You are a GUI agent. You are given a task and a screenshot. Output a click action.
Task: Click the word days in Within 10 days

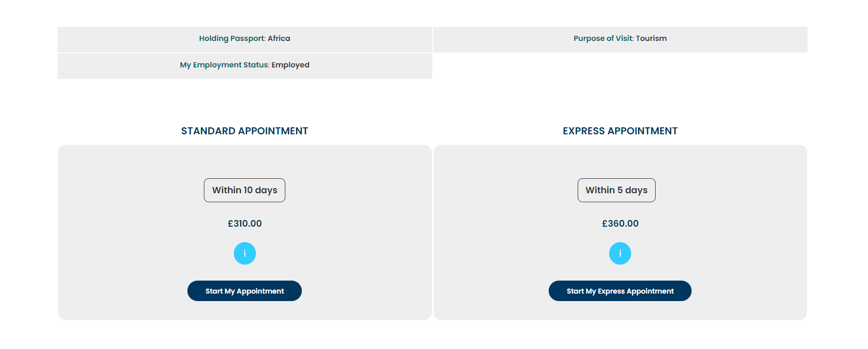(x=266, y=190)
